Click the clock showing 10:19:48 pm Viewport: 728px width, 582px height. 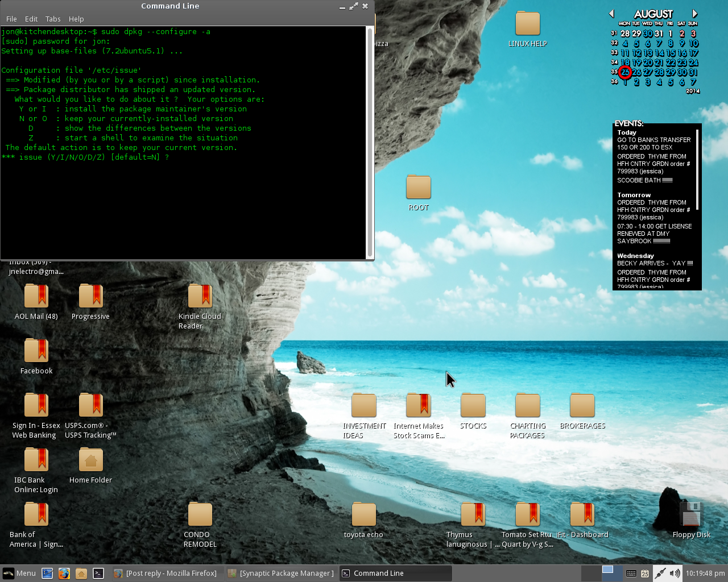[705, 573]
